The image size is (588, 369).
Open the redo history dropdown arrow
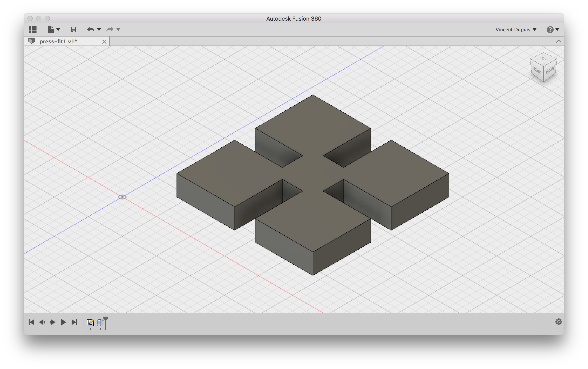point(119,29)
